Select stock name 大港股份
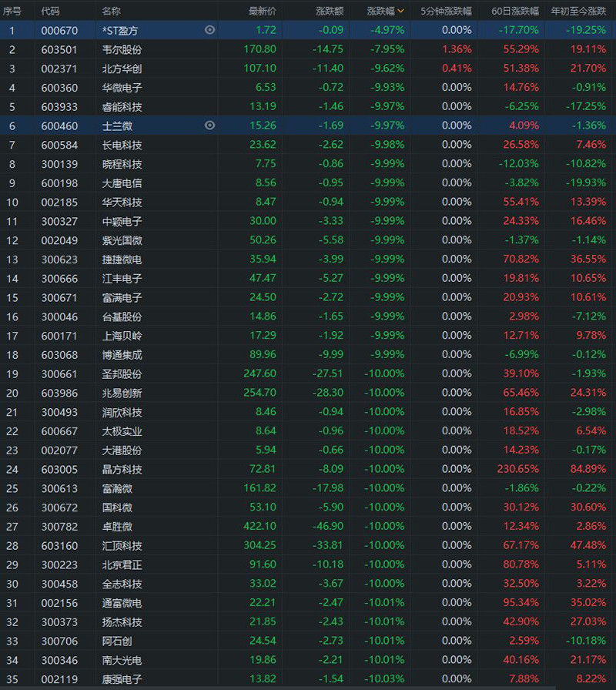616x690 pixels. tap(122, 451)
